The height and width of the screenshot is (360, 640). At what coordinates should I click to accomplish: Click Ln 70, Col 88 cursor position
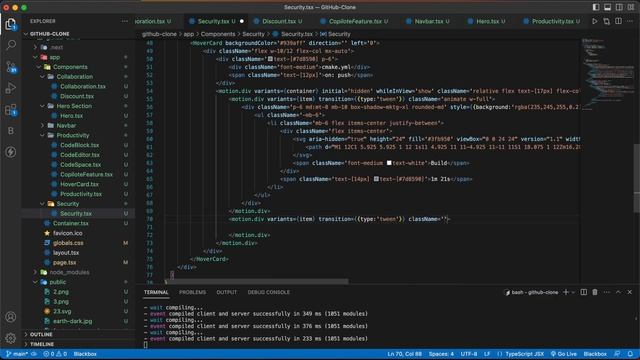[x=404, y=354]
